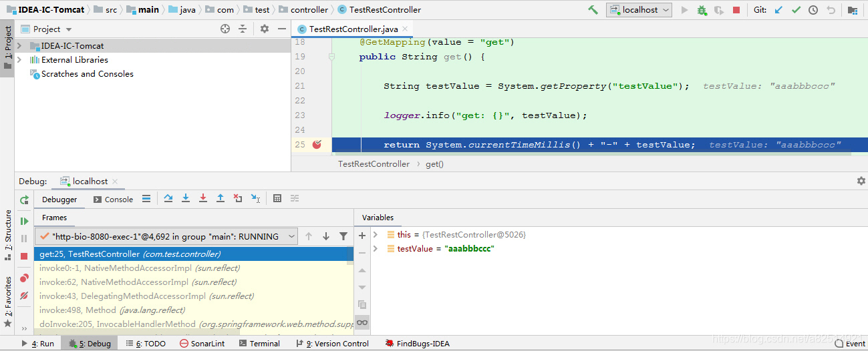Open the Terminal tool window

pyautogui.click(x=259, y=344)
